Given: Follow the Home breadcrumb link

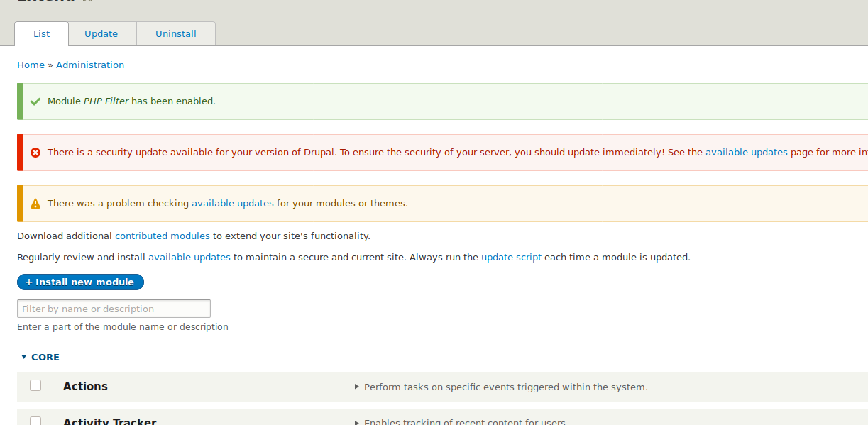Looking at the screenshot, I should point(31,65).
